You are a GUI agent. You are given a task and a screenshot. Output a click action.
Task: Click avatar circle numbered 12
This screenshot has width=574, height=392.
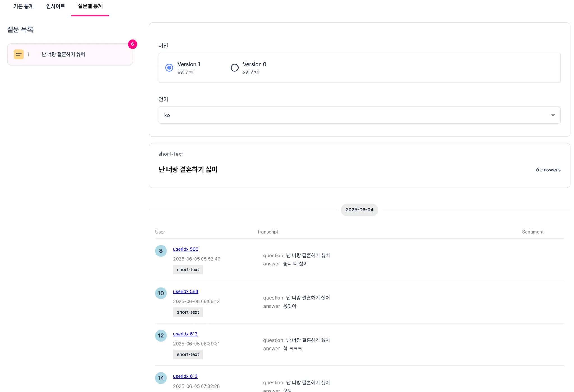161,335
